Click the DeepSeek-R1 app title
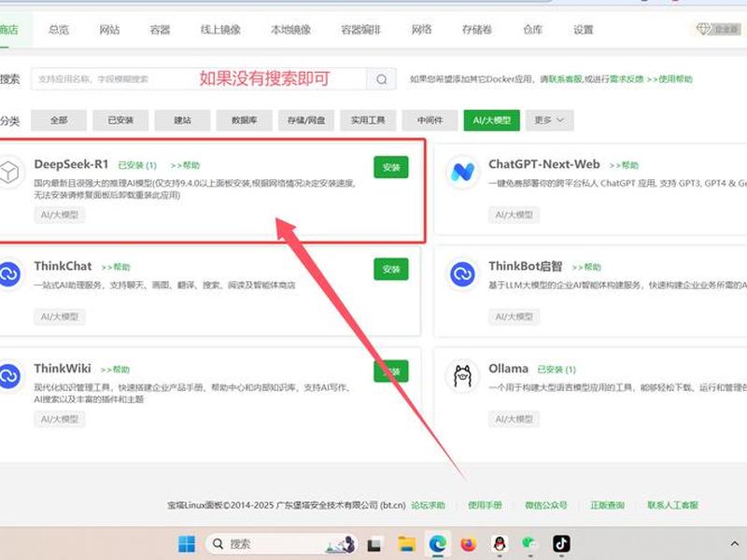Screen dimensions: 747x560 [72, 164]
